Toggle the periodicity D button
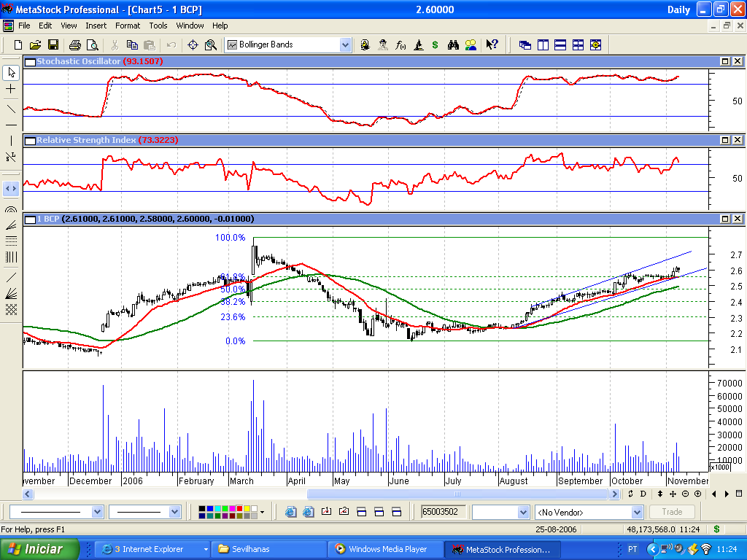Viewport: 747px width, 560px height. [643, 494]
